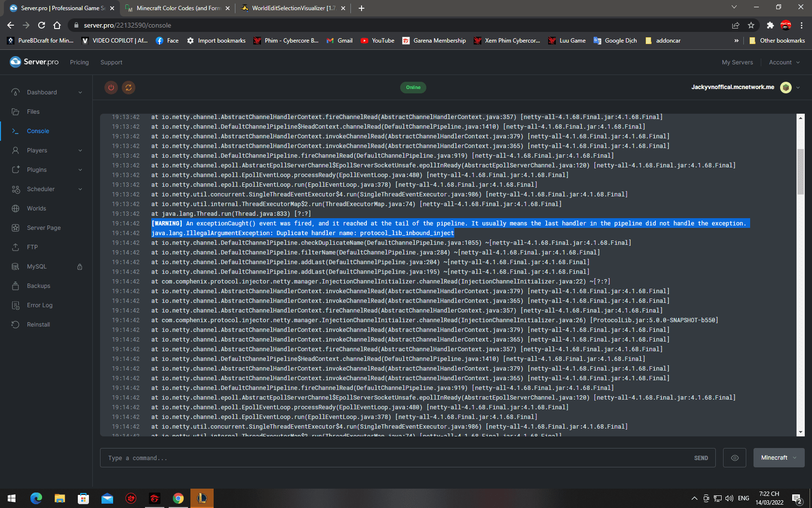This screenshot has height=508, width=812.
Task: Click the Online status badge
Action: click(x=413, y=88)
